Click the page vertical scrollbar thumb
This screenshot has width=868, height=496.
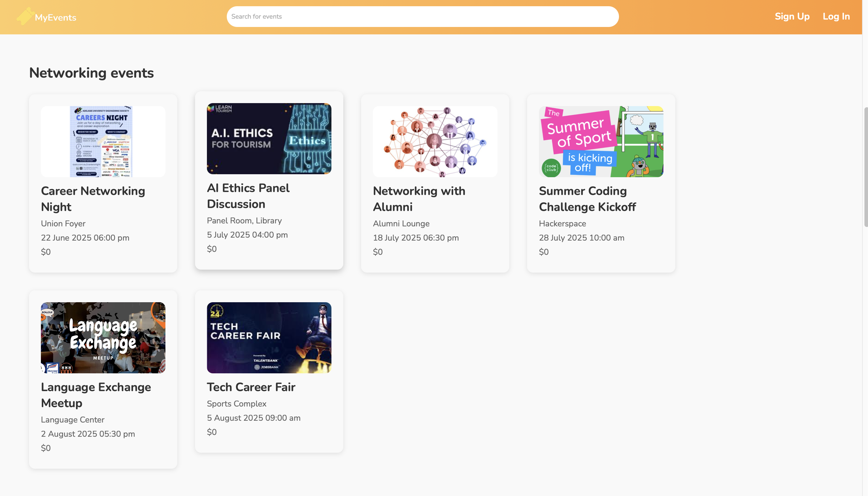(866, 167)
